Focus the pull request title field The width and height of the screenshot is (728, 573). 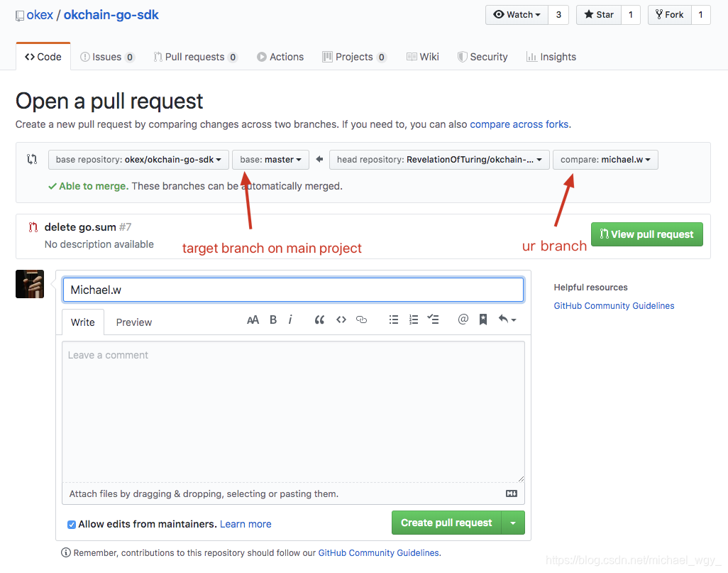pyautogui.click(x=294, y=290)
